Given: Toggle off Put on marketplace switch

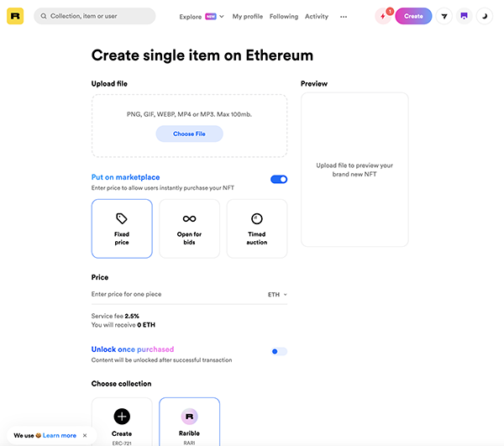Looking at the screenshot, I should pyautogui.click(x=279, y=179).
